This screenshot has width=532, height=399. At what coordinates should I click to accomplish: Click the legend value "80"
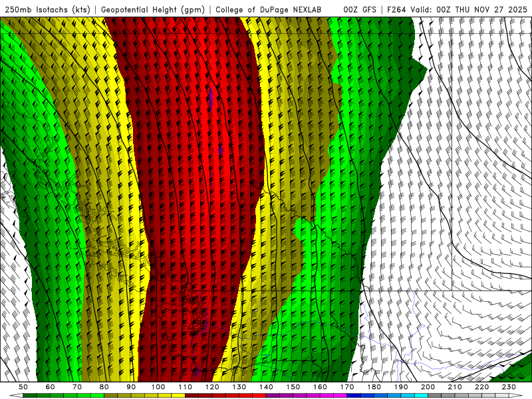click(104, 387)
